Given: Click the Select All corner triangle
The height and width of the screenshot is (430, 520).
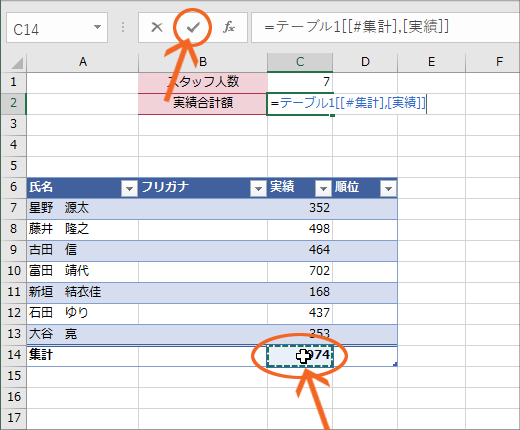Looking at the screenshot, I should 16,63.
